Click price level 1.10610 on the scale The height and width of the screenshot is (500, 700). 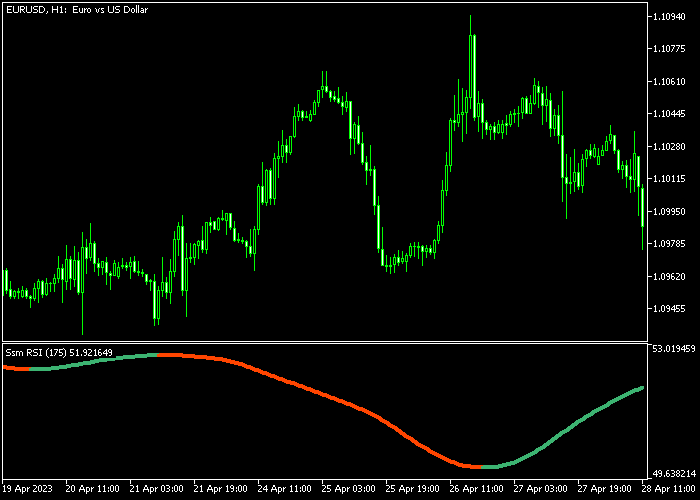click(x=669, y=82)
